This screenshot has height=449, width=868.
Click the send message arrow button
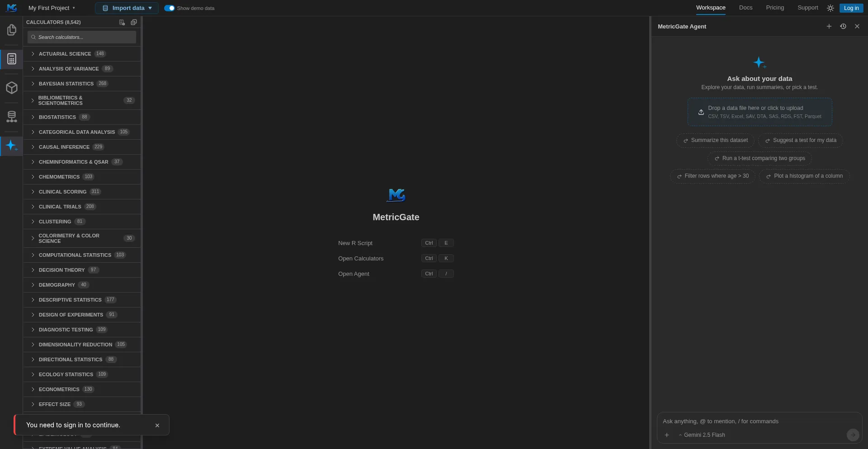(853, 435)
